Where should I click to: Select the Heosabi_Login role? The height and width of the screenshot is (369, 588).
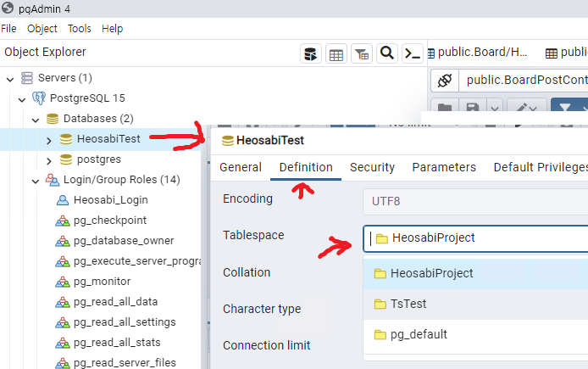click(x=111, y=200)
